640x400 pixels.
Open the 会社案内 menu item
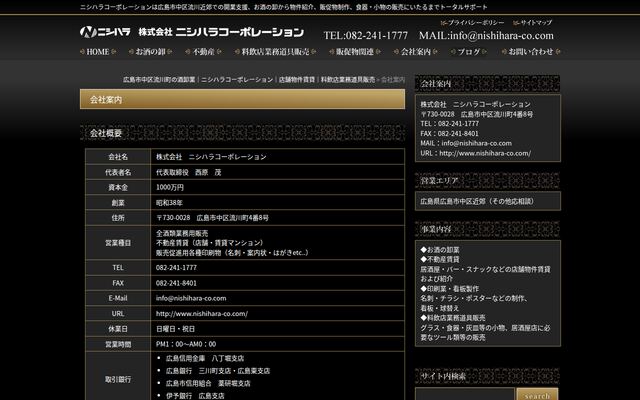click(416, 52)
